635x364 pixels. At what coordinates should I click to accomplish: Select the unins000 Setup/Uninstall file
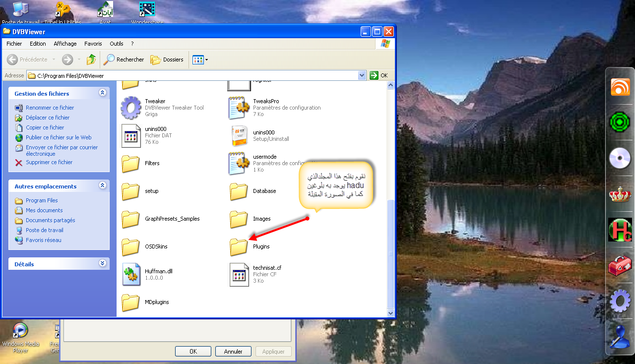click(x=239, y=136)
